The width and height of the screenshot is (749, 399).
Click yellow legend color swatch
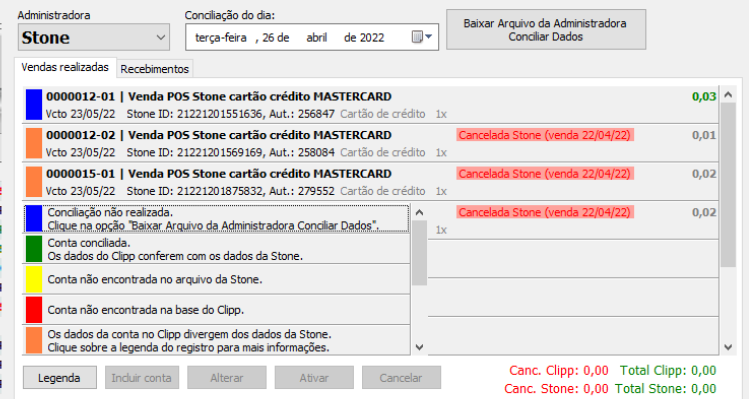pos(34,280)
